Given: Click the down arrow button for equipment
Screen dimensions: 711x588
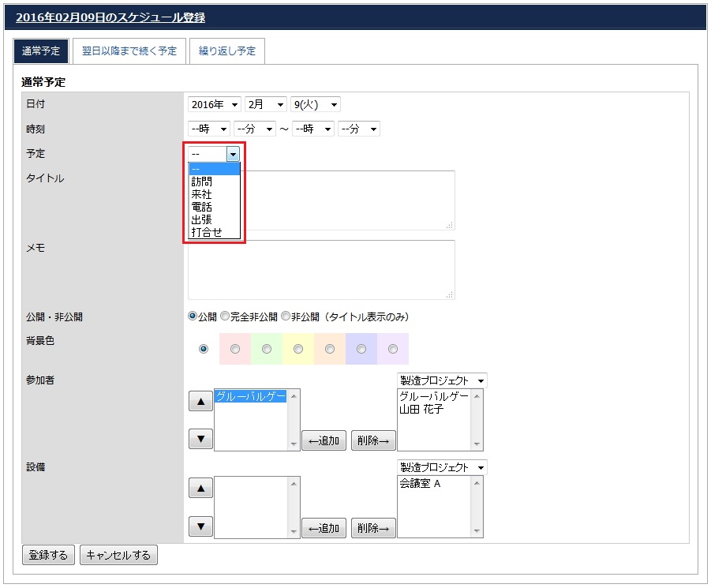Looking at the screenshot, I should (200, 526).
